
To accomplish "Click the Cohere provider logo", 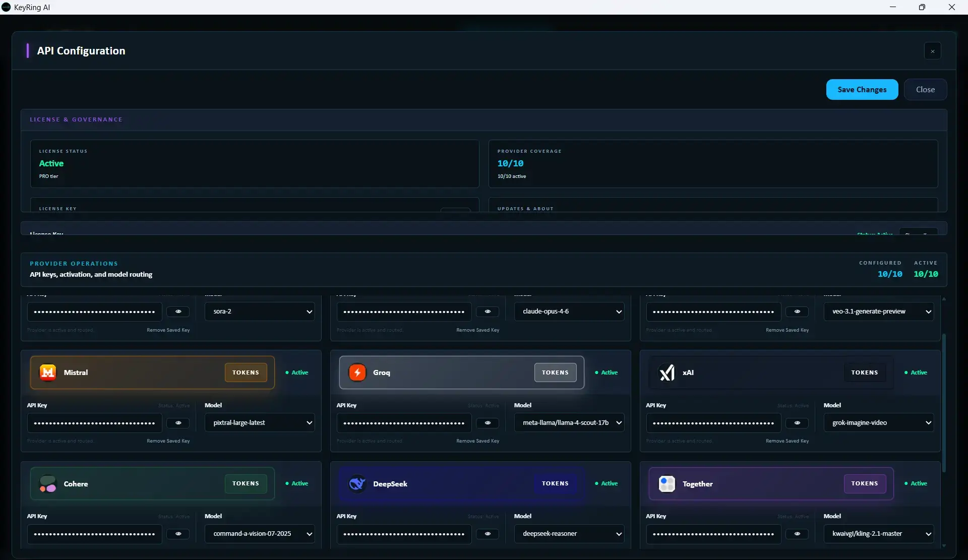I will point(48,484).
